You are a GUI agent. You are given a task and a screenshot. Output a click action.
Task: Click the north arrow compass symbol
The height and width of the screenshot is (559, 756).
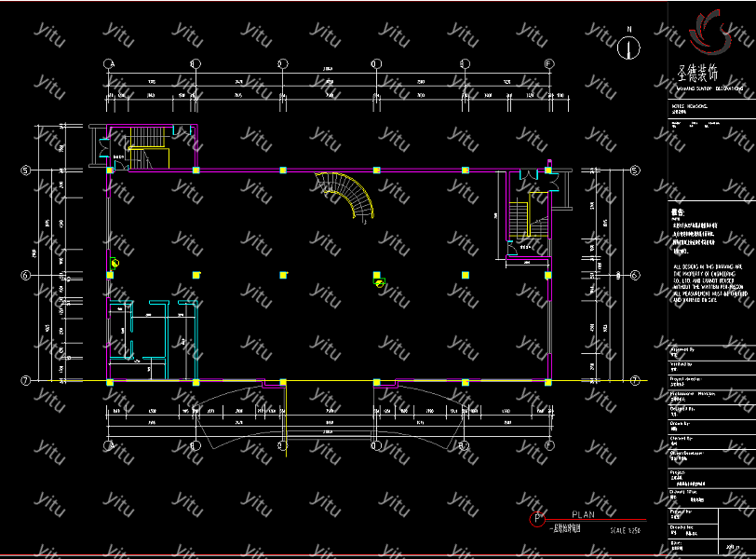click(x=629, y=46)
